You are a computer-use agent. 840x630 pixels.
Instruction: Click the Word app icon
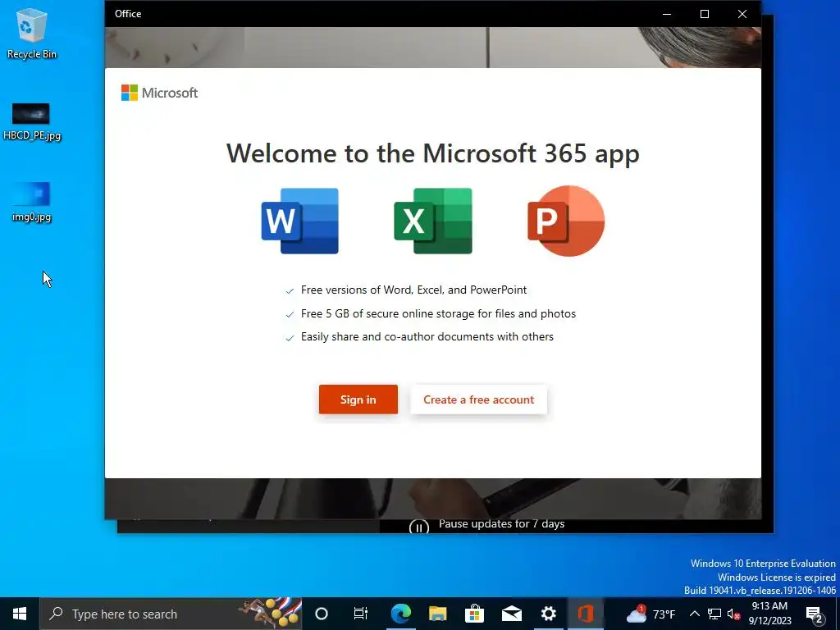(x=300, y=221)
